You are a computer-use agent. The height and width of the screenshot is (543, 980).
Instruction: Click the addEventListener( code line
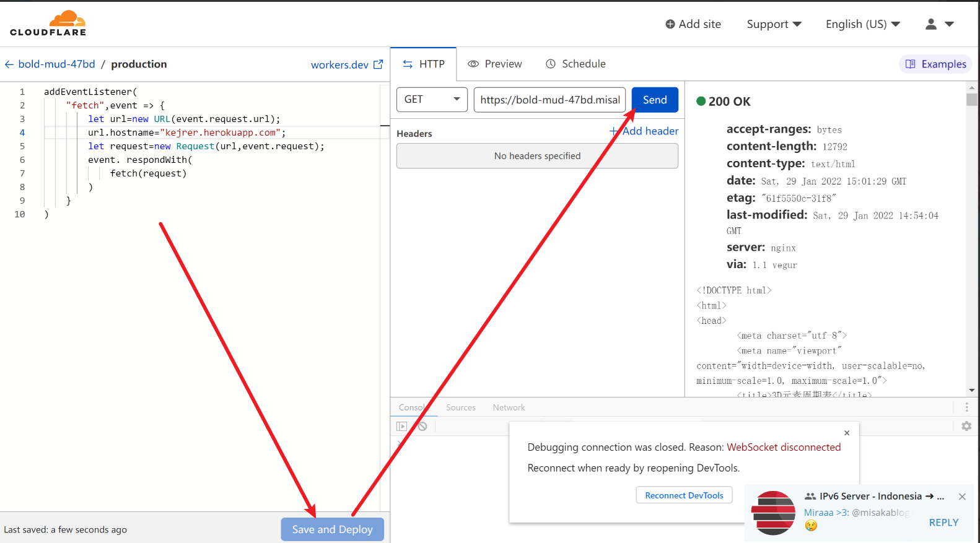(x=90, y=92)
